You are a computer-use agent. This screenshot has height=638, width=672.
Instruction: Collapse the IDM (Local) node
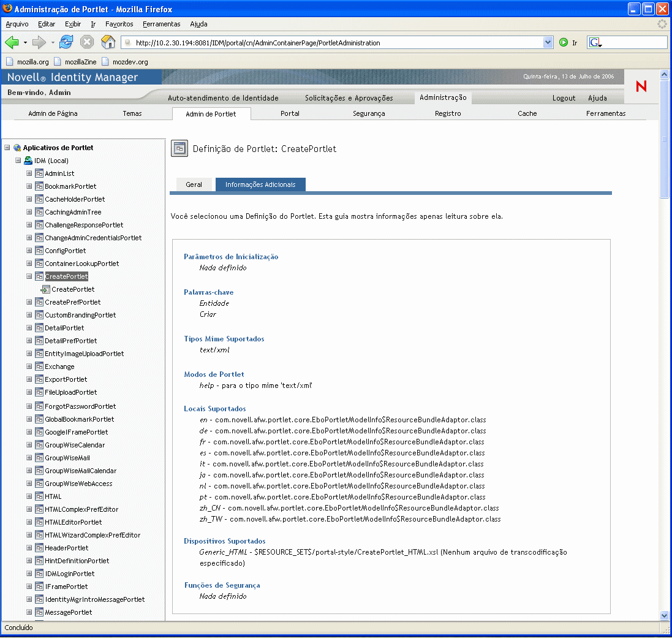coord(18,161)
